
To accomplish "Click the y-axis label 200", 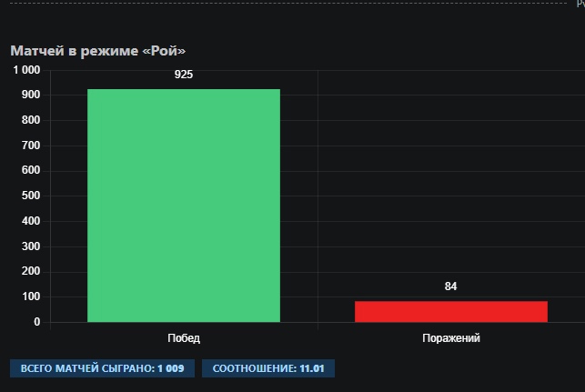I will pyautogui.click(x=31, y=271).
